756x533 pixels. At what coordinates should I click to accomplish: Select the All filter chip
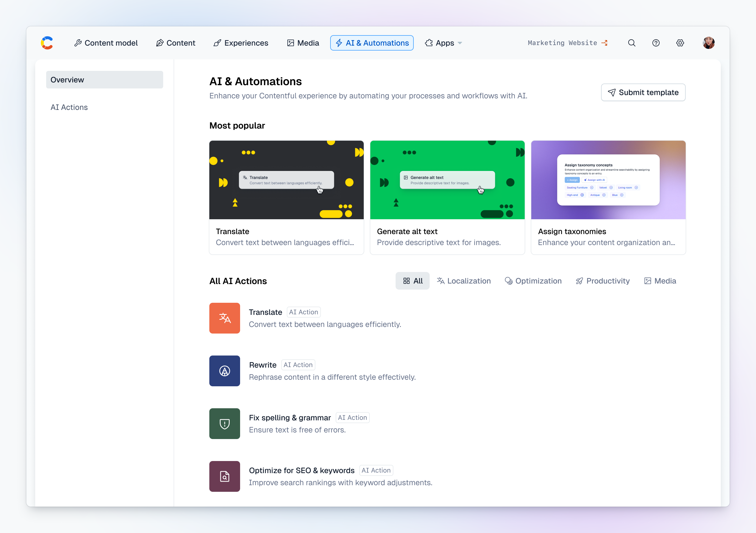[x=412, y=281]
